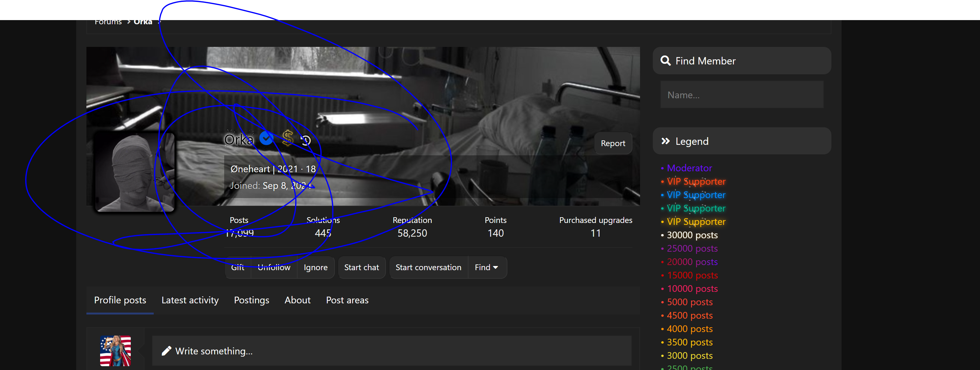The height and width of the screenshot is (370, 980).
Task: Click Purchased upgrades value 11
Action: pos(596,233)
